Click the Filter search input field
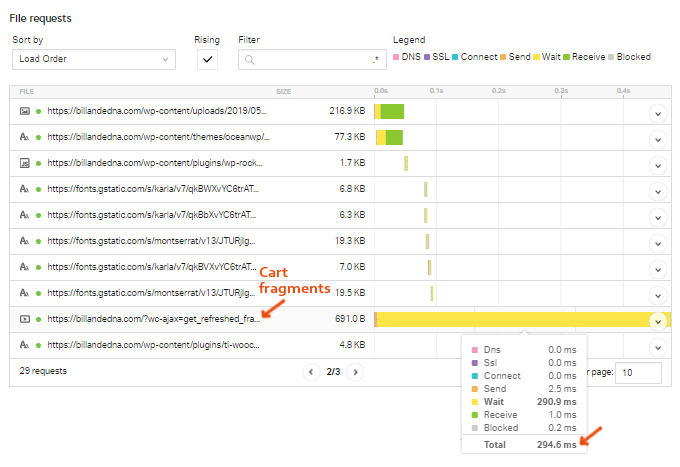680x467 pixels. click(312, 60)
